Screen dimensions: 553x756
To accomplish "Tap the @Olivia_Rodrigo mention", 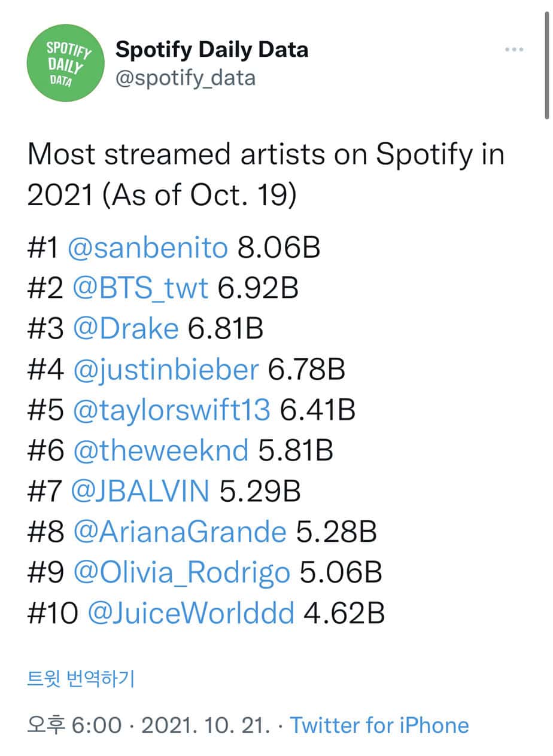I will 181,573.
